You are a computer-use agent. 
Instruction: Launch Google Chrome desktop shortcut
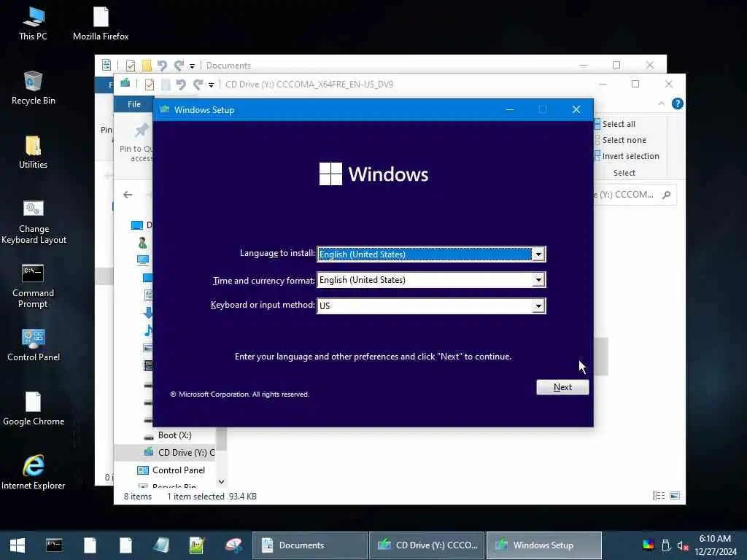click(34, 409)
